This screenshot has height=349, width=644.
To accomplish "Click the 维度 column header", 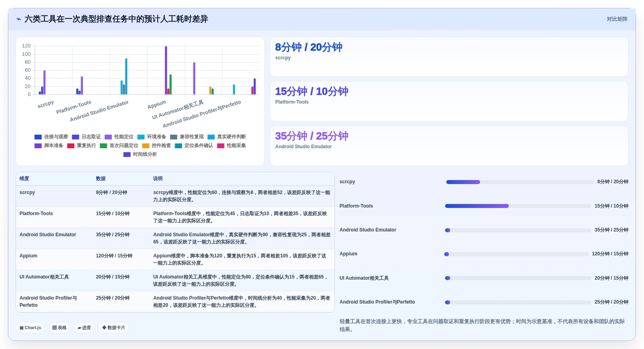I will tap(24, 178).
